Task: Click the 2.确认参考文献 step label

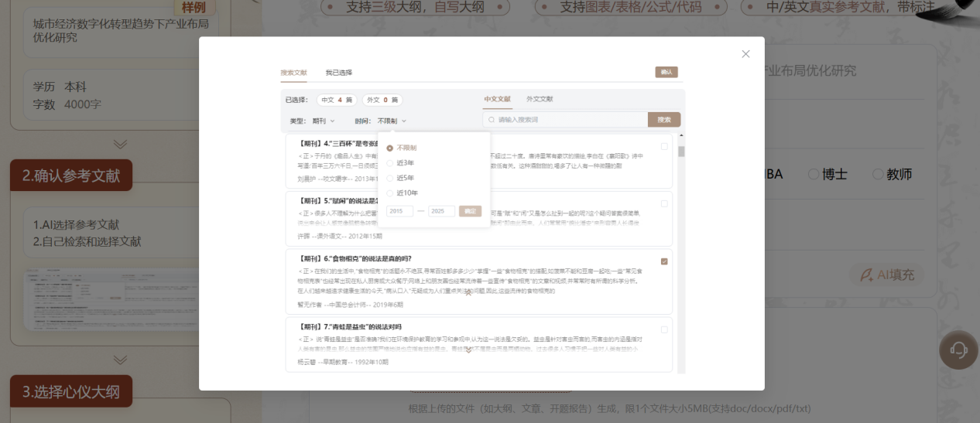Action: (x=71, y=176)
